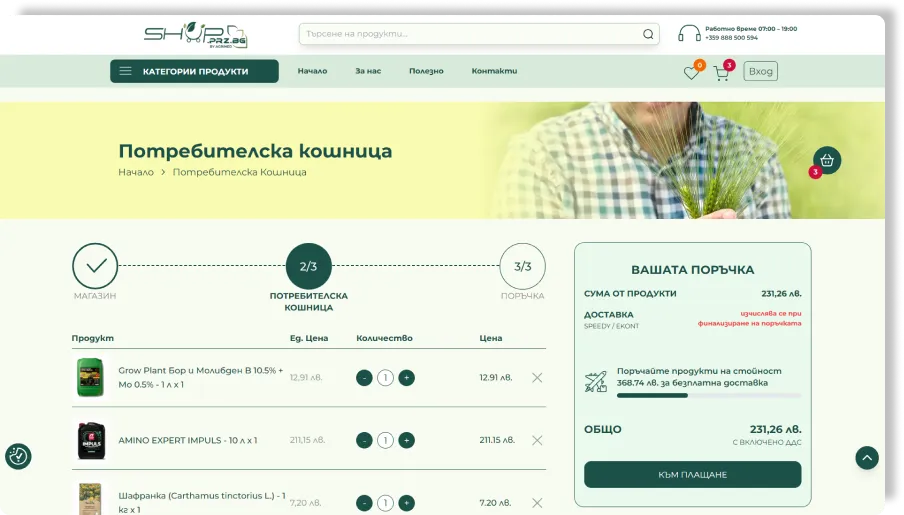
Task: Increase quantity of AMINO EXPERT IMPULS
Action: point(406,441)
